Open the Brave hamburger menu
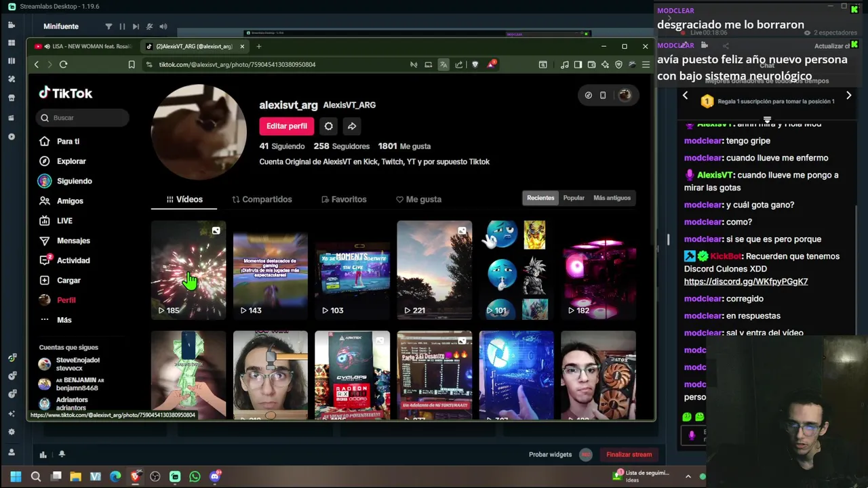Image resolution: width=868 pixels, height=488 pixels. pyautogui.click(x=646, y=64)
